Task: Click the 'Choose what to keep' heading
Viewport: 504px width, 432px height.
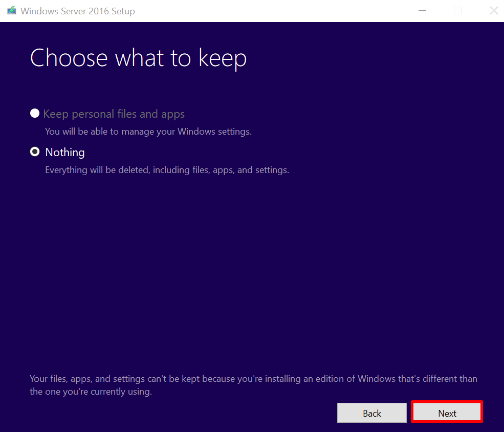Action: pos(138,58)
